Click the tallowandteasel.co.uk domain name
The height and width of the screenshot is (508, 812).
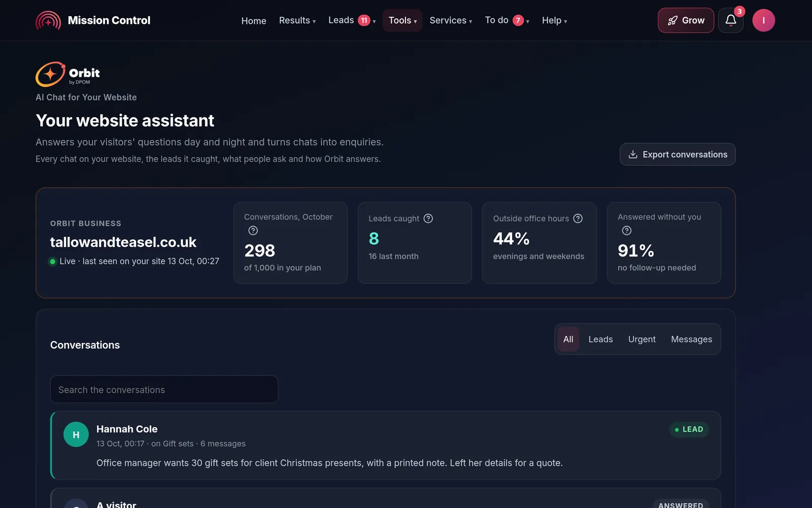pos(123,242)
